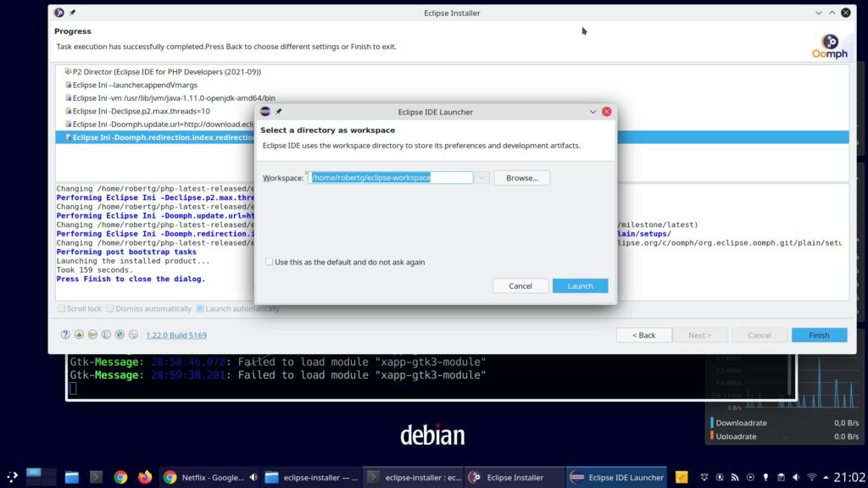Click the < Back button in the installer
The width and height of the screenshot is (868, 488).
tap(644, 335)
